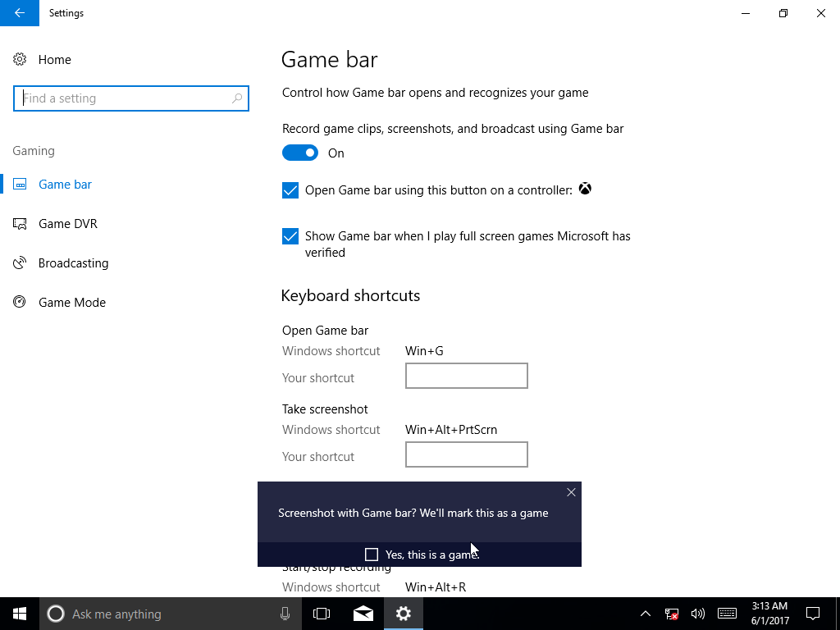
Task: Open the volume tray icon
Action: (x=697, y=614)
